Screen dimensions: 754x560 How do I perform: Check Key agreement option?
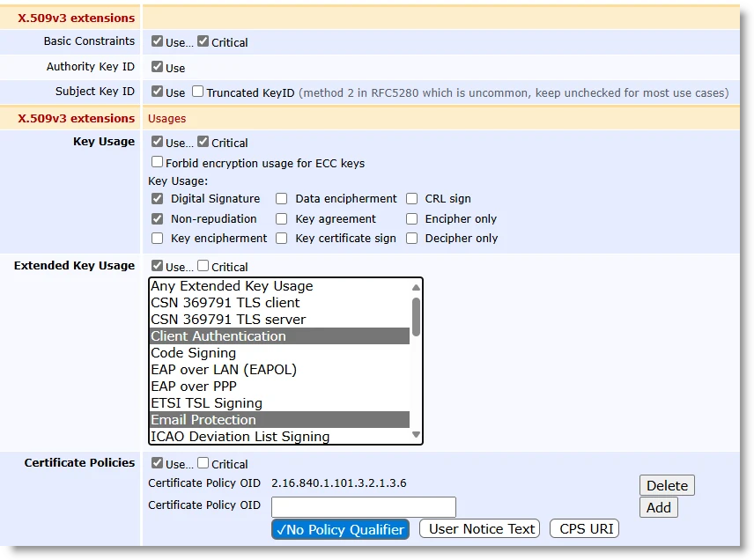click(281, 218)
